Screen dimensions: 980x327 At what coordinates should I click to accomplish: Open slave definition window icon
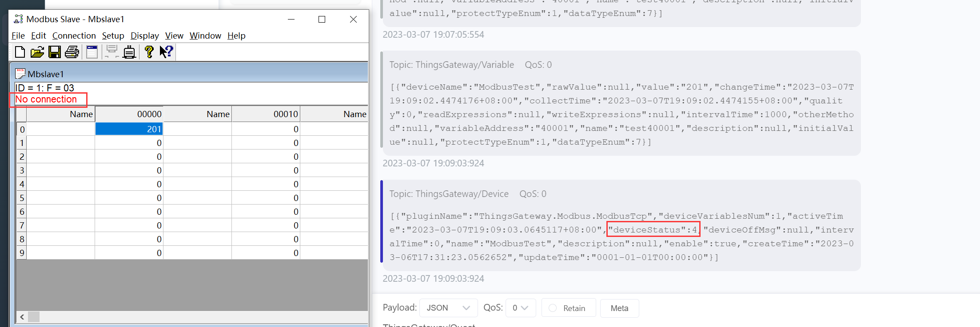tap(92, 52)
